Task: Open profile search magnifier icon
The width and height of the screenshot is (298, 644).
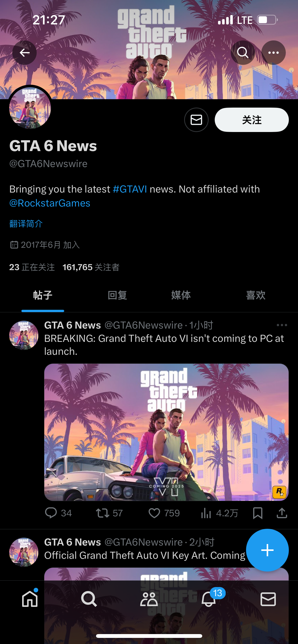Action: [x=243, y=53]
